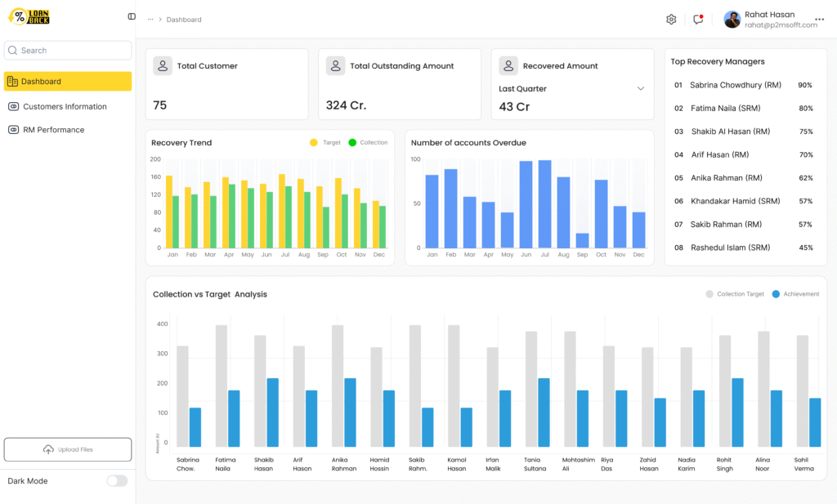Click Sabrina Chowdhury (RM) in top managers

tap(735, 85)
